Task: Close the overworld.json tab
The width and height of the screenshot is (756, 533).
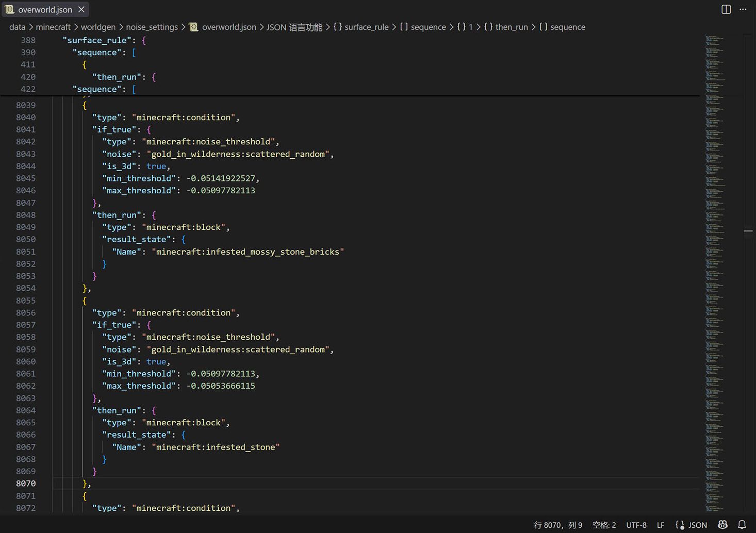Action: (81, 9)
